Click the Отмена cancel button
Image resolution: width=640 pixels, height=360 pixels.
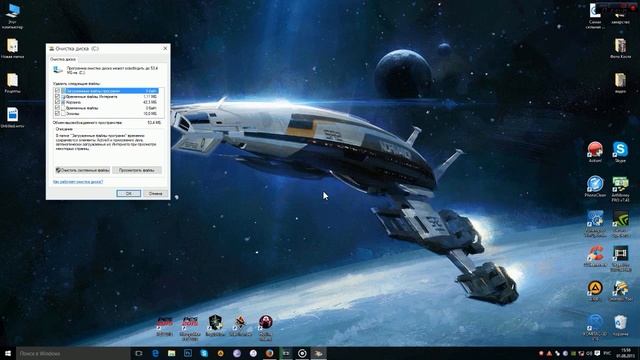(x=156, y=193)
